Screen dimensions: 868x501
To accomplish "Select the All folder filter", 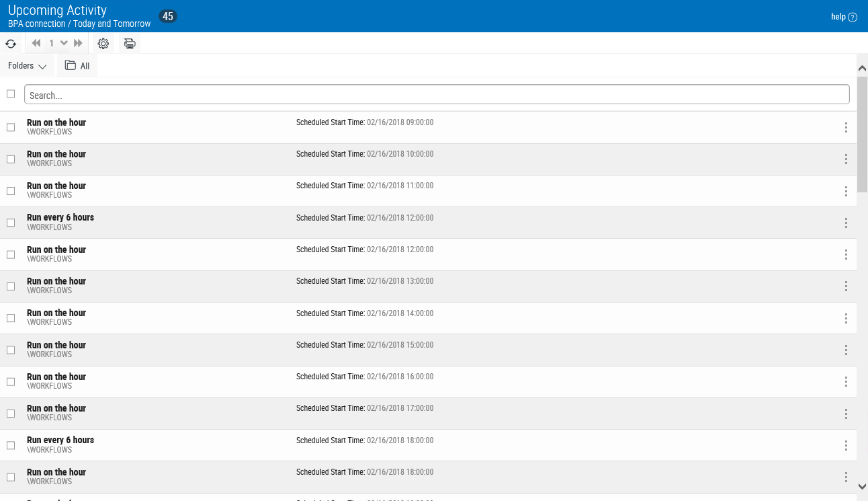I will (77, 66).
